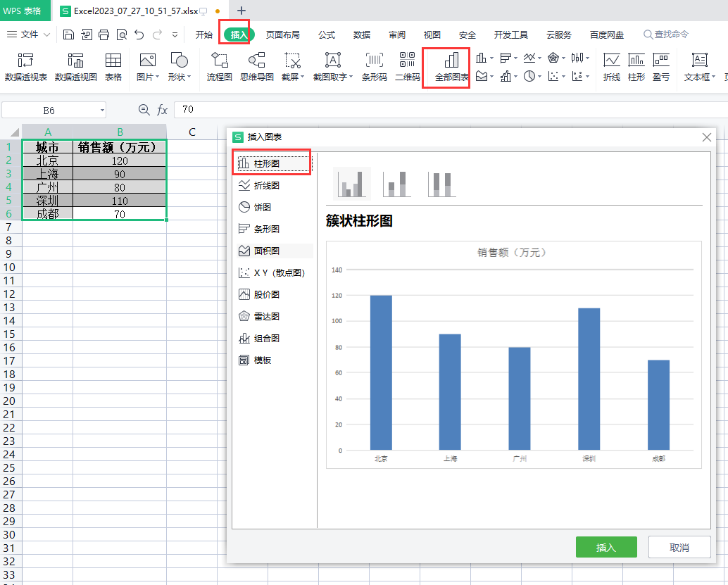Select the cell containing 北京

pyautogui.click(x=47, y=161)
